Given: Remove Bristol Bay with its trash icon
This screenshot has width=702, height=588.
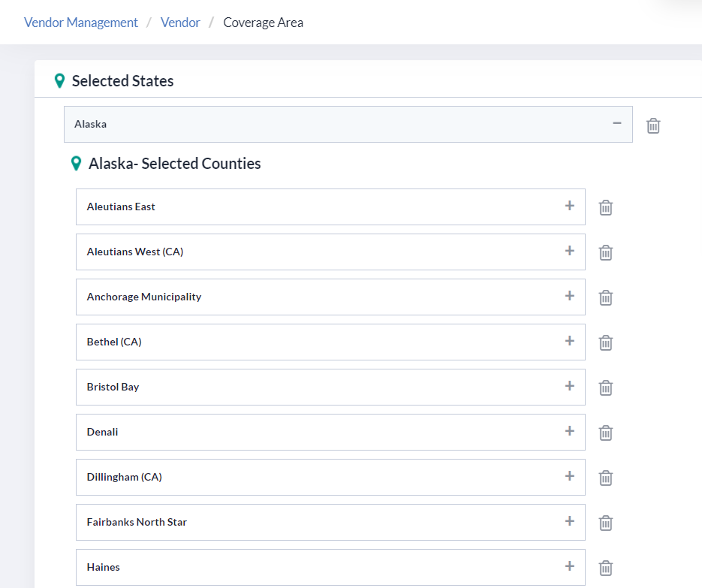Looking at the screenshot, I should click(605, 387).
